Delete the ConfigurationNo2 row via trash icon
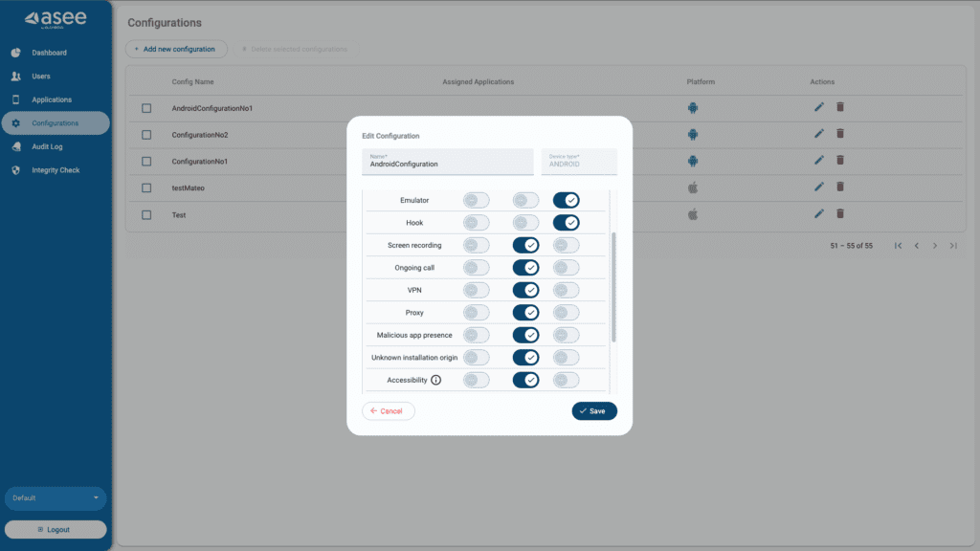Screen dimensions: 980x551 [840, 134]
